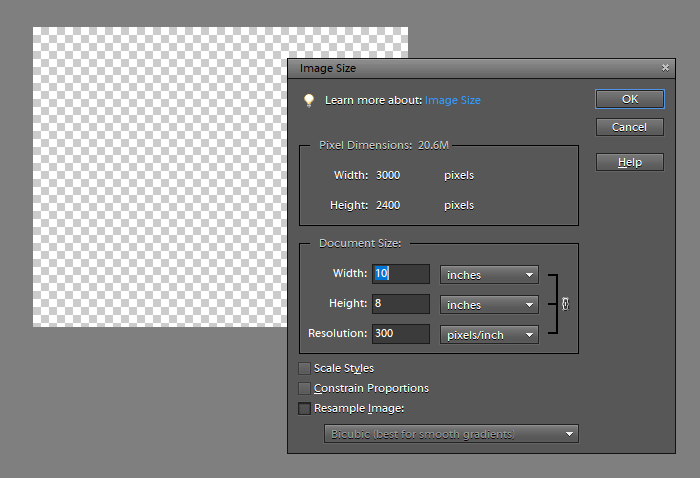Viewport: 700px width, 478px height.
Task: Enable the Scale Styles checkbox
Action: [x=305, y=368]
